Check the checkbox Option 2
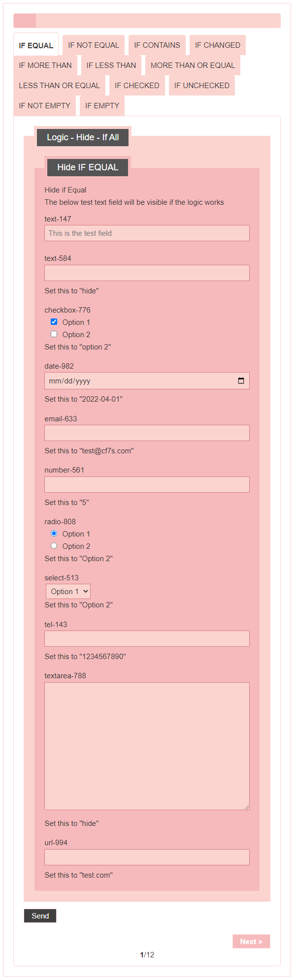296x980 pixels. 54,334
